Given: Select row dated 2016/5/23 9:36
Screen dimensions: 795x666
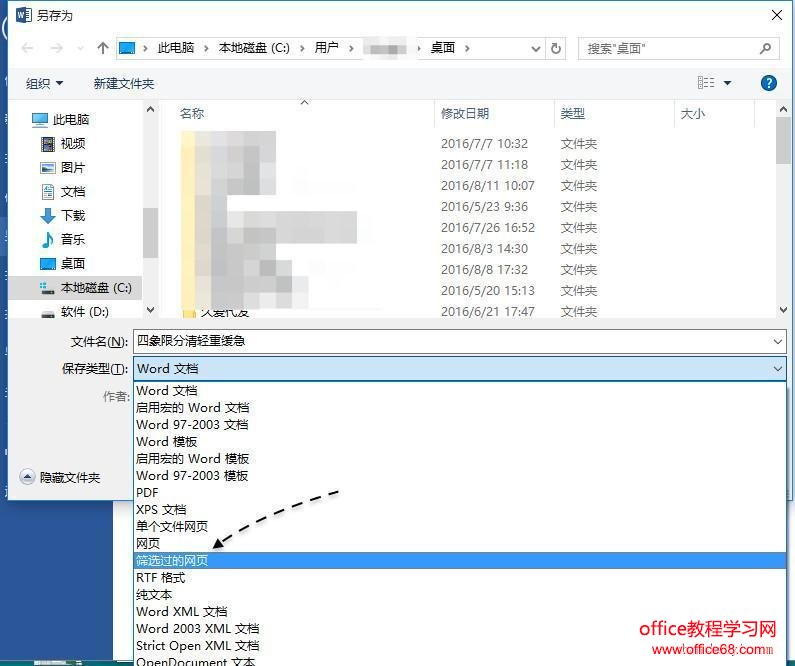Looking at the screenshot, I should (466, 207).
